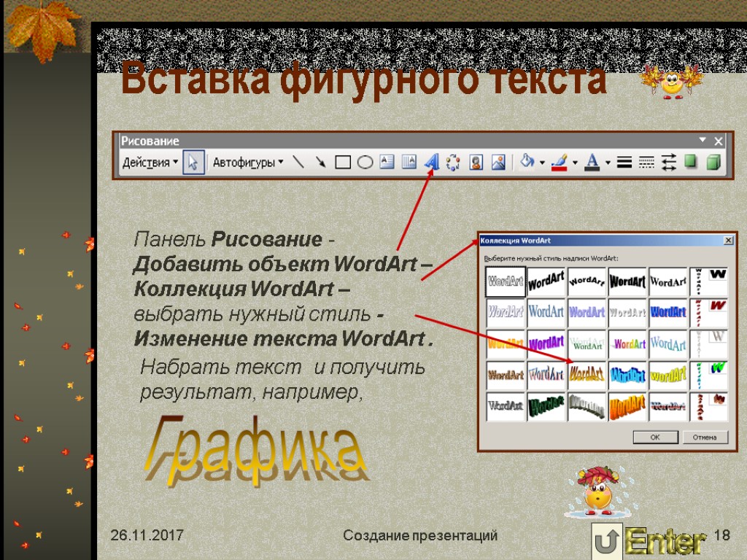The width and height of the screenshot is (747, 560).
Task: Open Dash Style options
Action: 646,163
